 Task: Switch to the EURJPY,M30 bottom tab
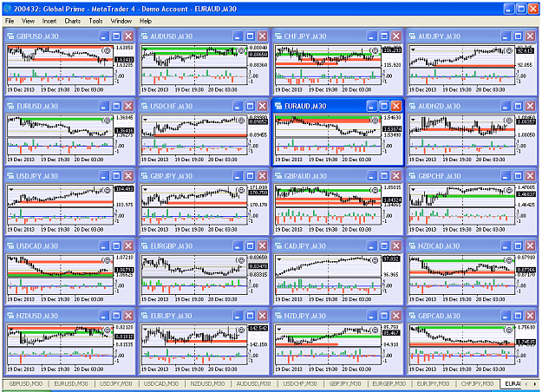(x=433, y=383)
